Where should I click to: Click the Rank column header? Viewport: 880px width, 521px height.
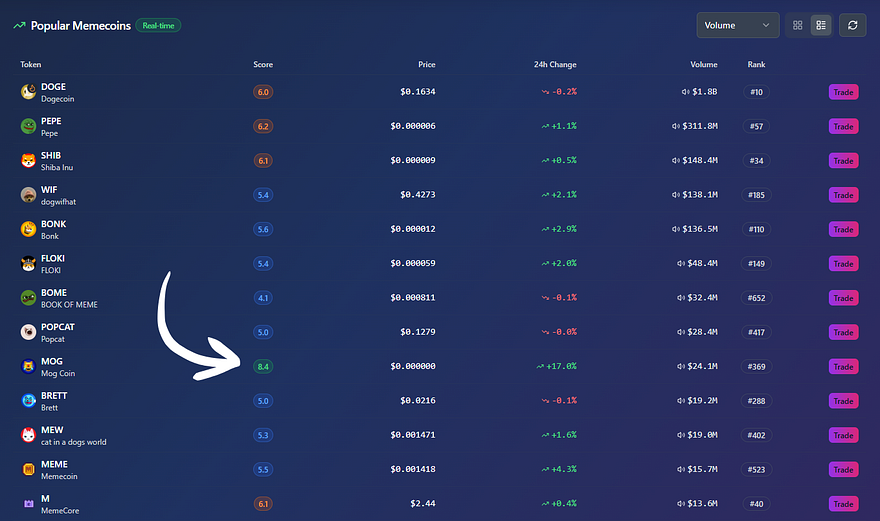(756, 65)
